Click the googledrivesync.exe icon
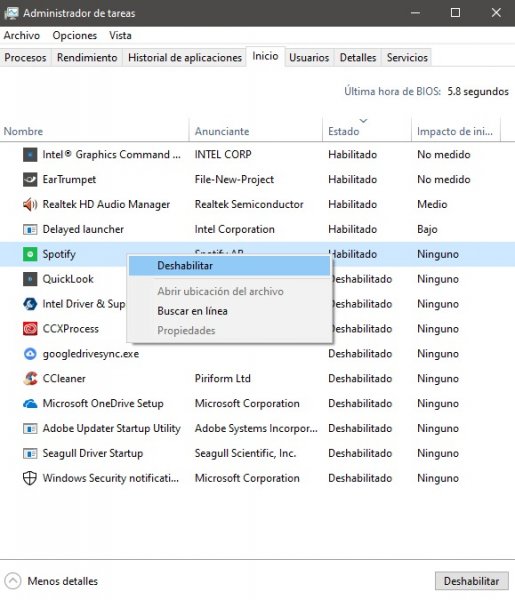The image size is (515, 600). tap(30, 354)
